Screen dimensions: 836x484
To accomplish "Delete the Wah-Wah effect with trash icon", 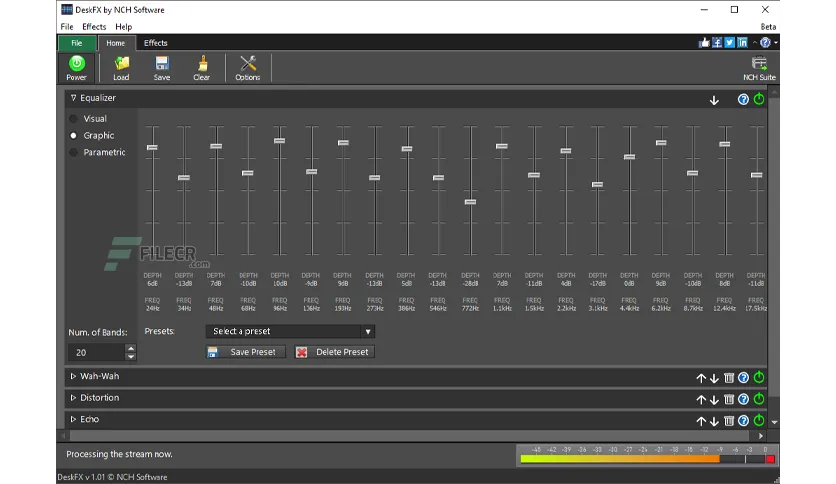I will click(x=729, y=377).
